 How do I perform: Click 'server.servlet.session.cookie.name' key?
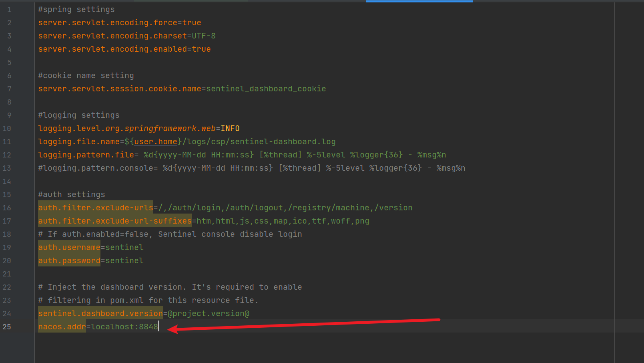coord(120,89)
